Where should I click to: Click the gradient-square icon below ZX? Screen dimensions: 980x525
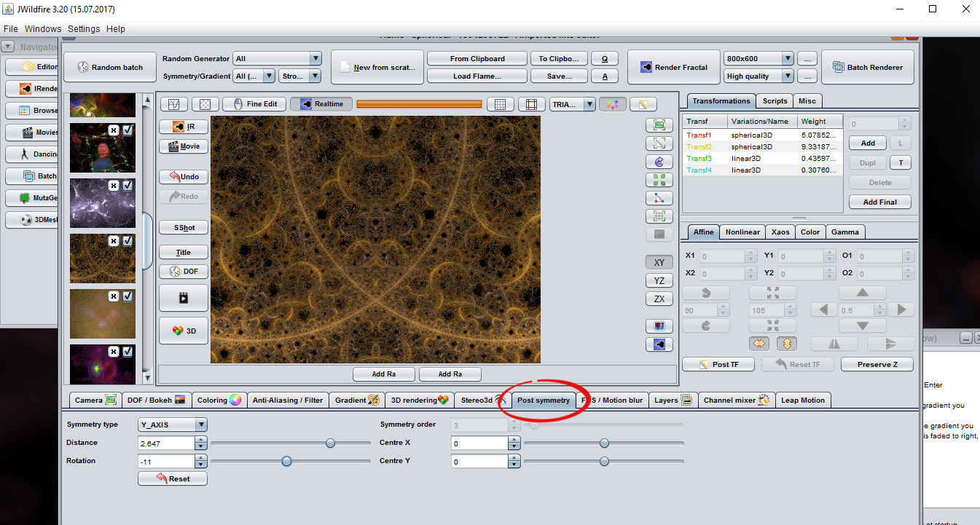coord(659,325)
